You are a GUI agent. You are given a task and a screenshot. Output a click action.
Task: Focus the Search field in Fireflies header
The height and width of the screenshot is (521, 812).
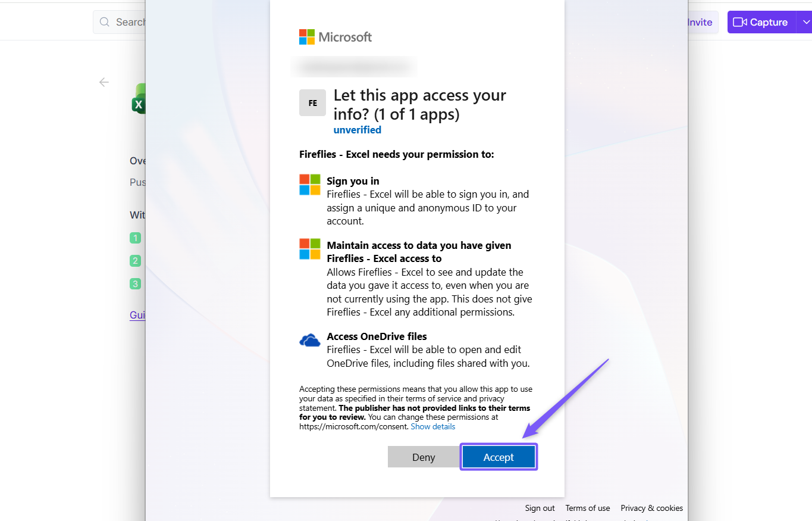[120, 22]
